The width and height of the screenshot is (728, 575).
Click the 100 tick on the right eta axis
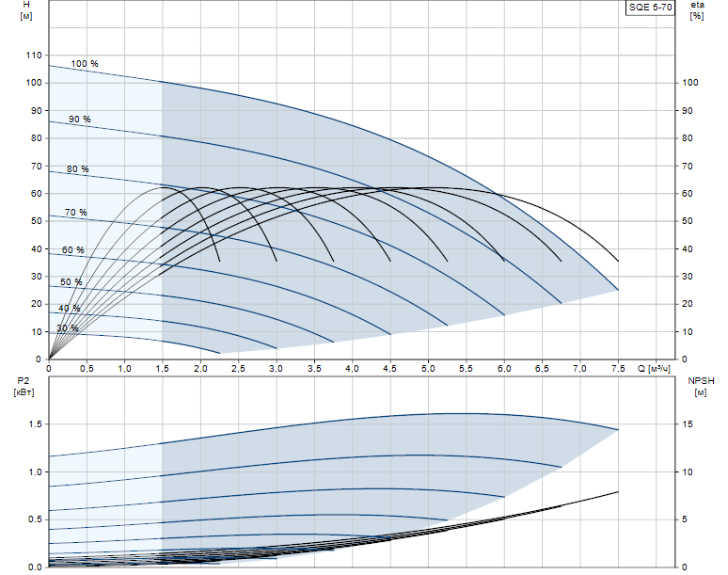[690, 83]
